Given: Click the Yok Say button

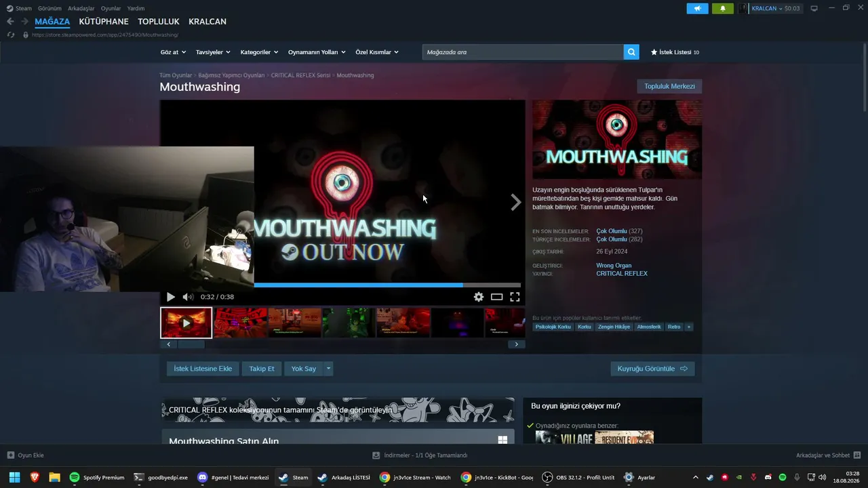Looking at the screenshot, I should pos(304,369).
